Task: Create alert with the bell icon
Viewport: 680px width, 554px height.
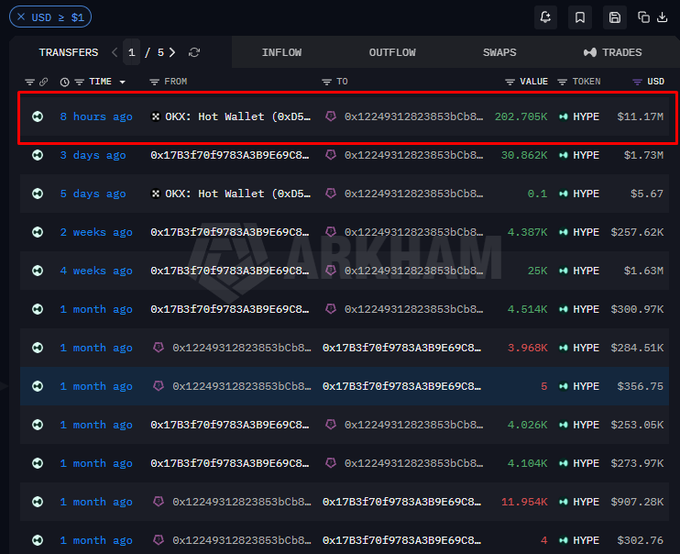Action: (545, 17)
